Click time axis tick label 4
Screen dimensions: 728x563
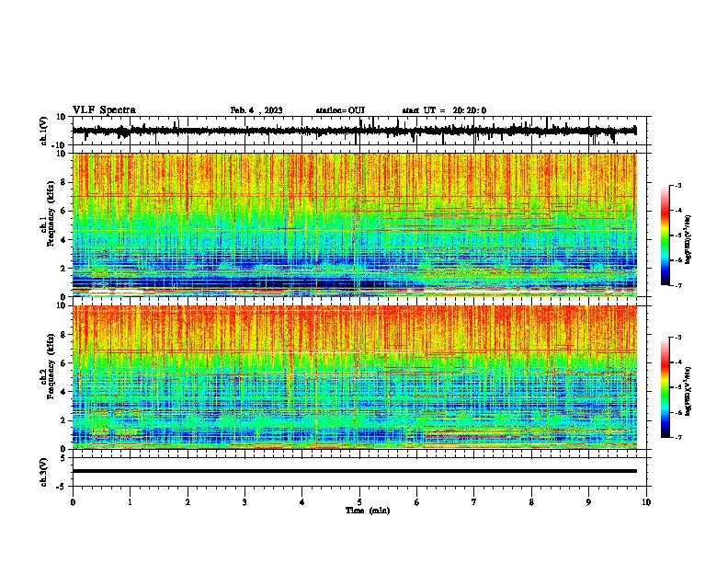[x=302, y=502]
